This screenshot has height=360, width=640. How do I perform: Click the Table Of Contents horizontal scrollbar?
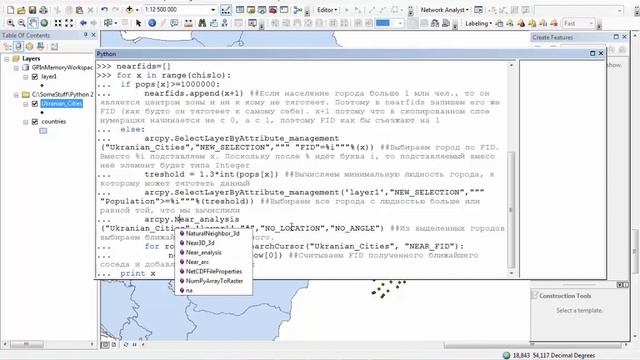pyautogui.click(x=48, y=344)
